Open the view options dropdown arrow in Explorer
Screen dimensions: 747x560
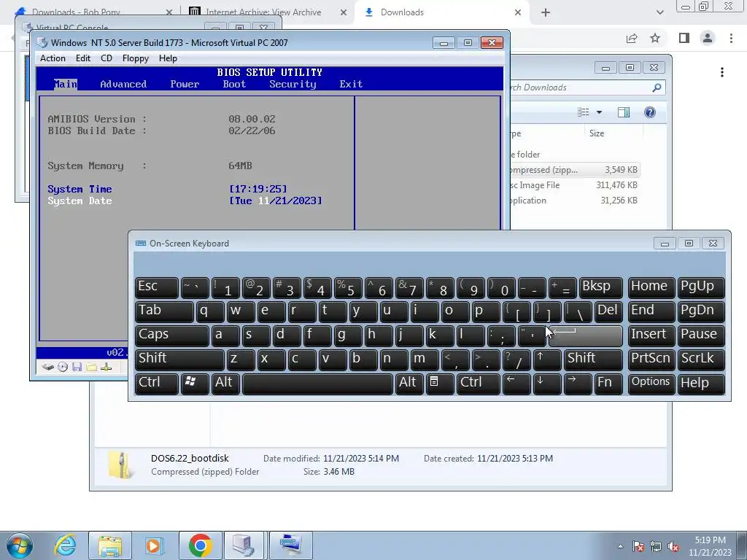tap(600, 112)
